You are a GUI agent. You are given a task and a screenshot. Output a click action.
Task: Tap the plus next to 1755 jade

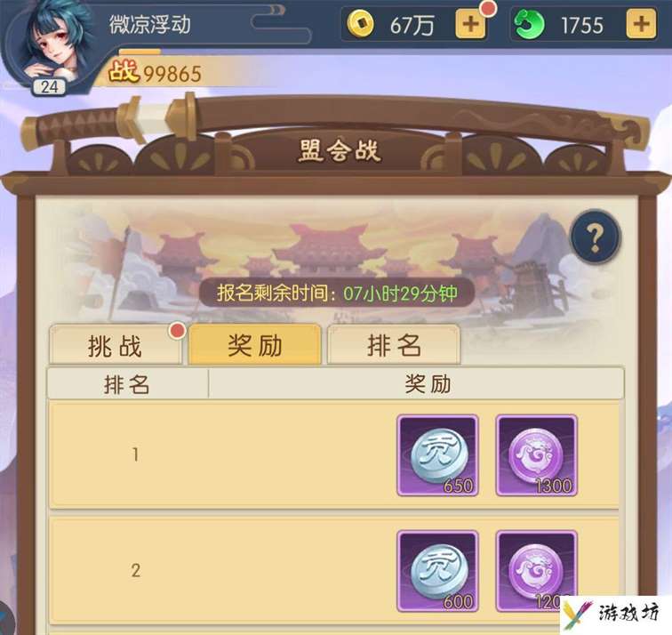pyautogui.click(x=641, y=24)
